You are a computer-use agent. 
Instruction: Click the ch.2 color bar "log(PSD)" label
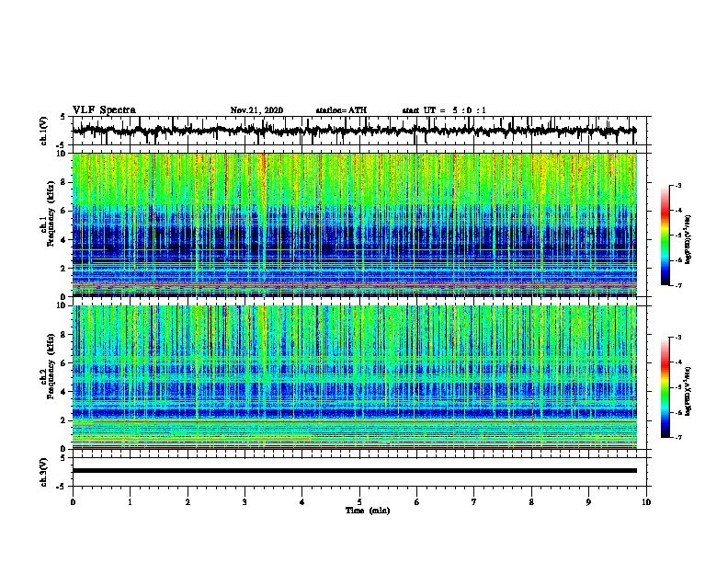point(688,391)
